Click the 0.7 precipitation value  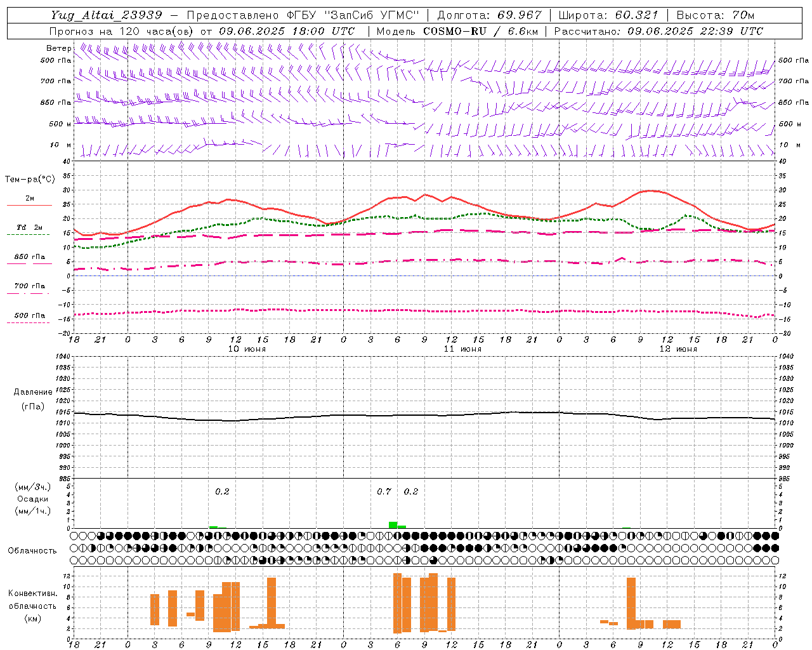tap(384, 491)
